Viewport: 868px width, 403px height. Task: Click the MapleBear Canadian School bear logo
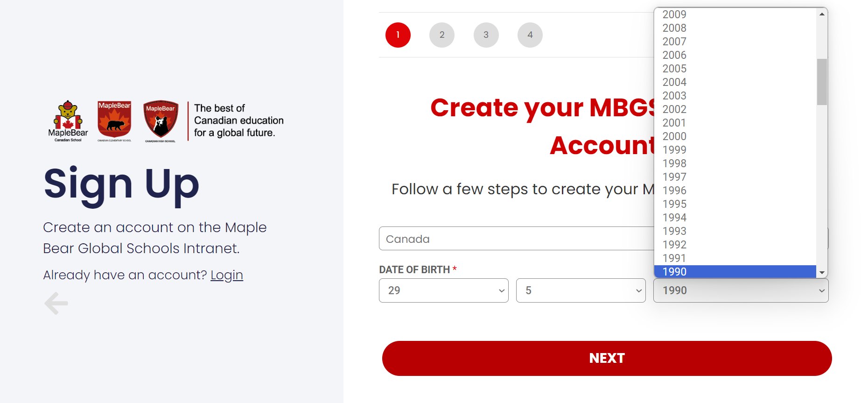(x=68, y=121)
